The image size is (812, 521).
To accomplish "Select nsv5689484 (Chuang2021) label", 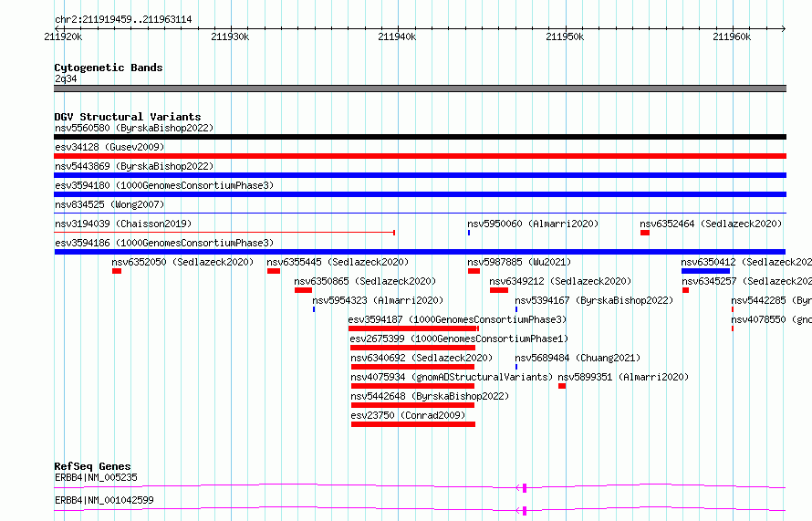I will pyautogui.click(x=578, y=358).
